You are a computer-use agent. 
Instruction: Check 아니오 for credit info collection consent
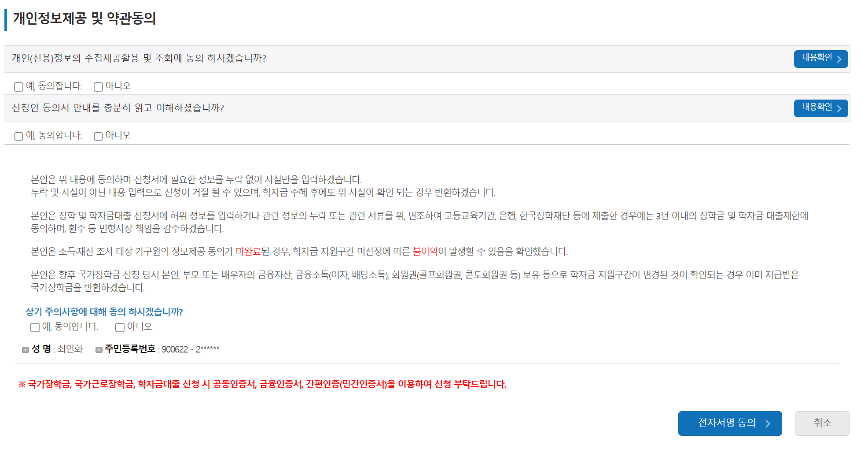98,87
